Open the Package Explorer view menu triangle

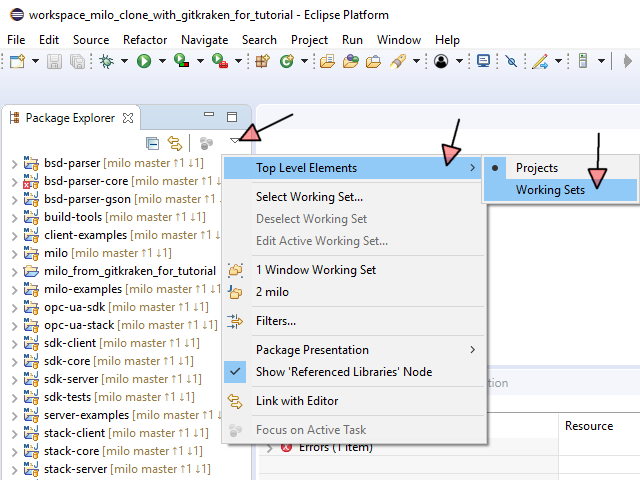coord(234,141)
